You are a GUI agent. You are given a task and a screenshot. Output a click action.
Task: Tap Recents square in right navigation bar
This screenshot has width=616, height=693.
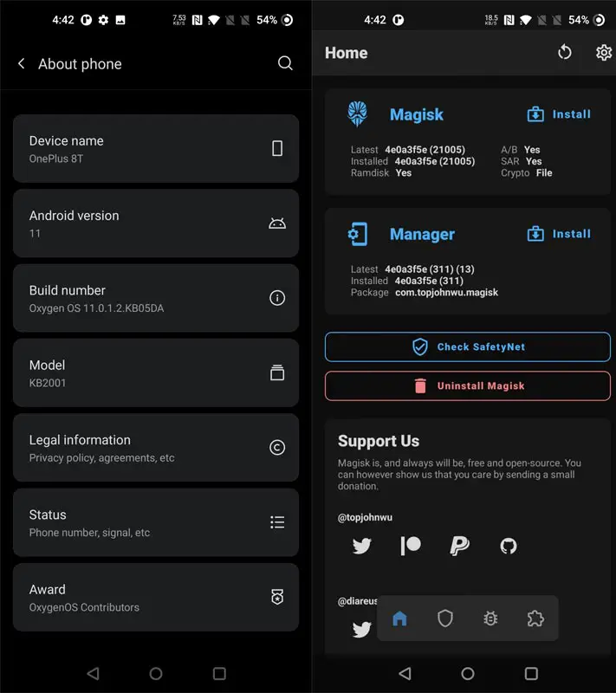click(x=531, y=673)
